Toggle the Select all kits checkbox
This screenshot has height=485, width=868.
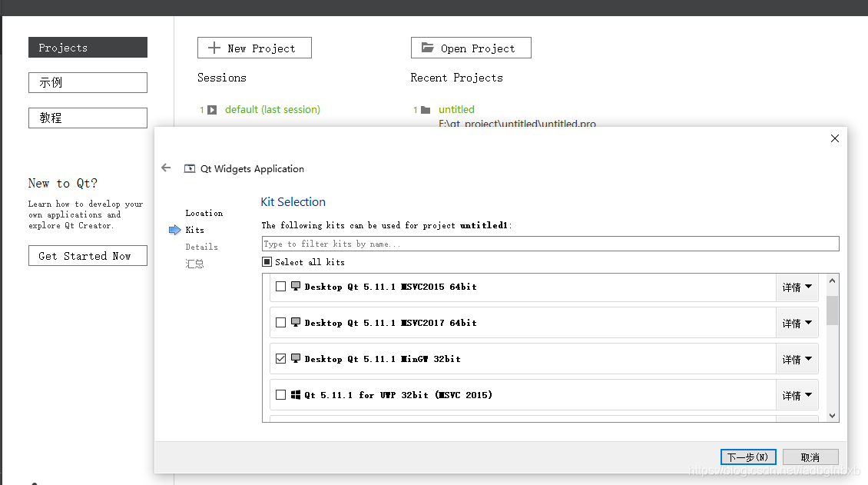point(267,262)
